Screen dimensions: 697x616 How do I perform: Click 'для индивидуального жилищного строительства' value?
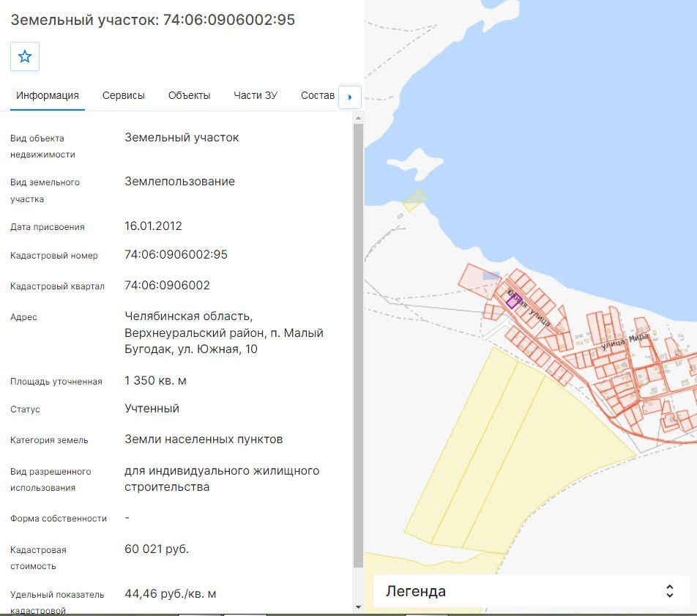pos(222,478)
